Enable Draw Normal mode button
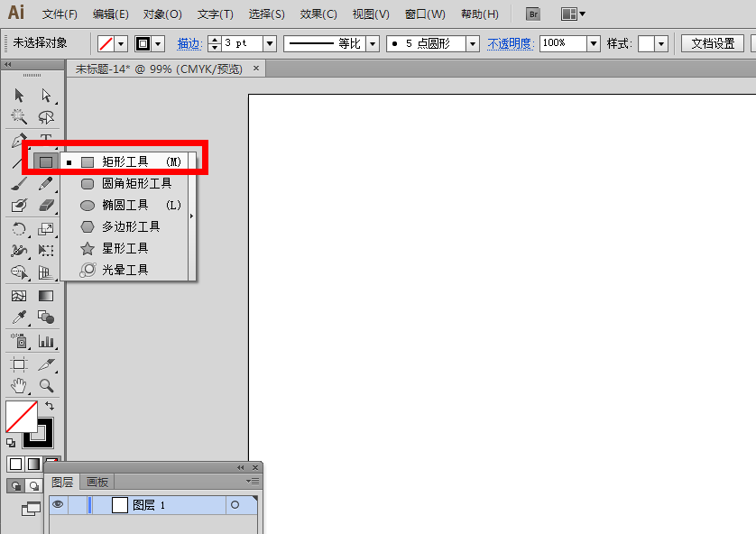756x534 pixels. 16,485
